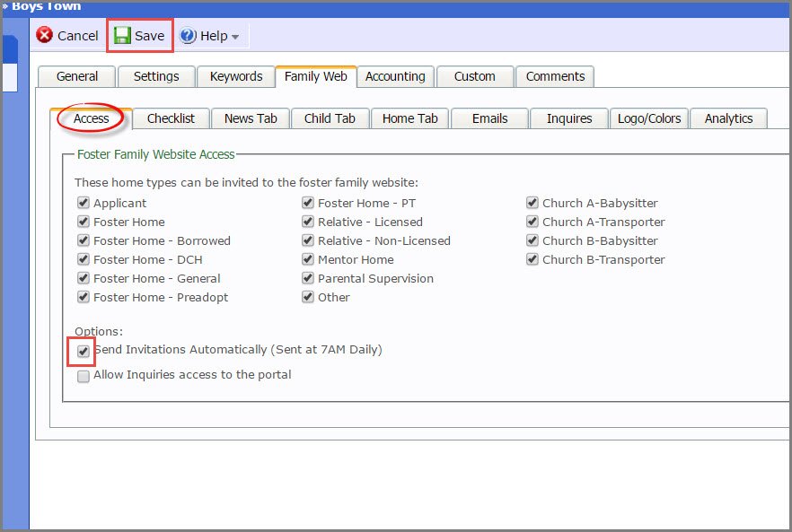
Task: Click the Foster Home - Preadopt label text
Action: click(161, 297)
